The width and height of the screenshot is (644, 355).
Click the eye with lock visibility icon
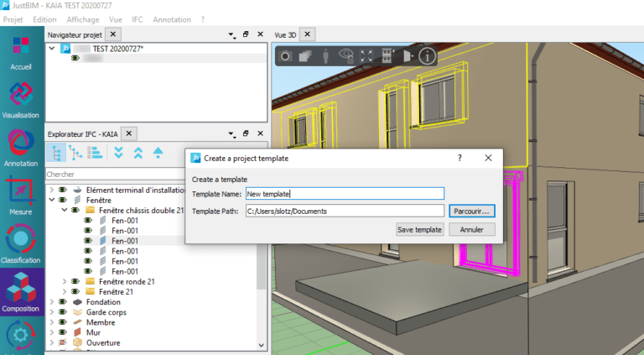point(346,56)
